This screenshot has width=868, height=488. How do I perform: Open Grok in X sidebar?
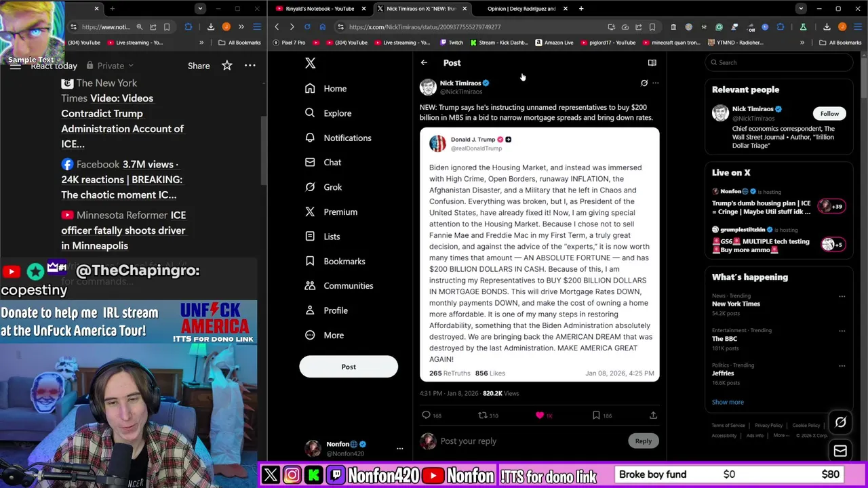323,187
